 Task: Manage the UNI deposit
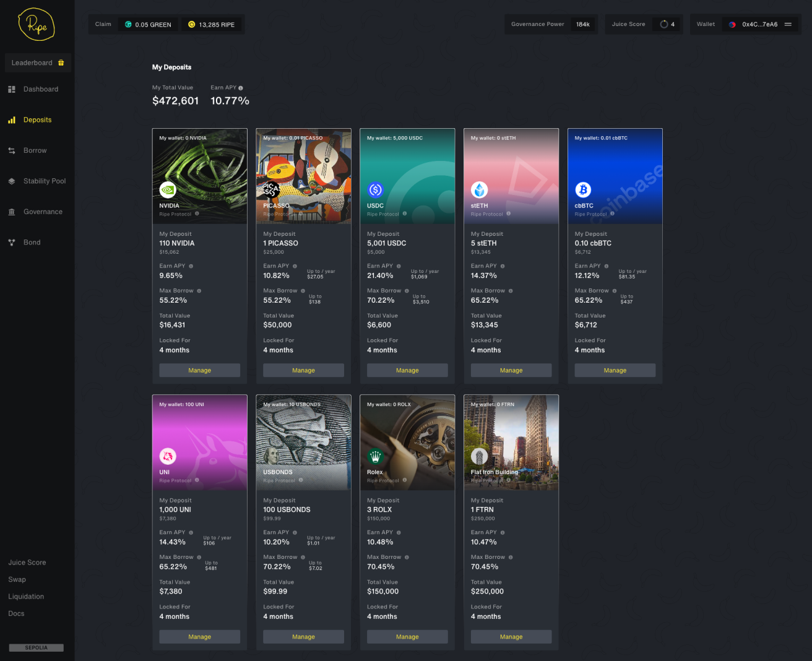coord(200,637)
